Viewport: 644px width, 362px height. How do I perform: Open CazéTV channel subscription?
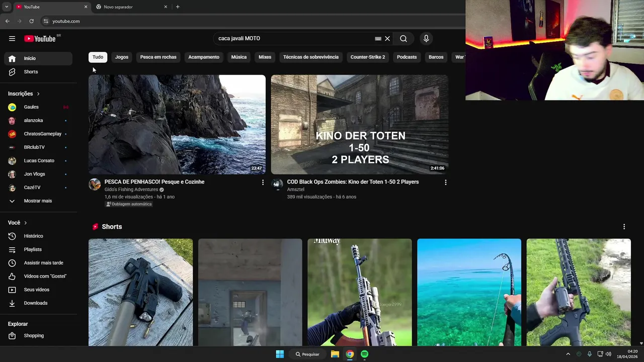pyautogui.click(x=38, y=188)
